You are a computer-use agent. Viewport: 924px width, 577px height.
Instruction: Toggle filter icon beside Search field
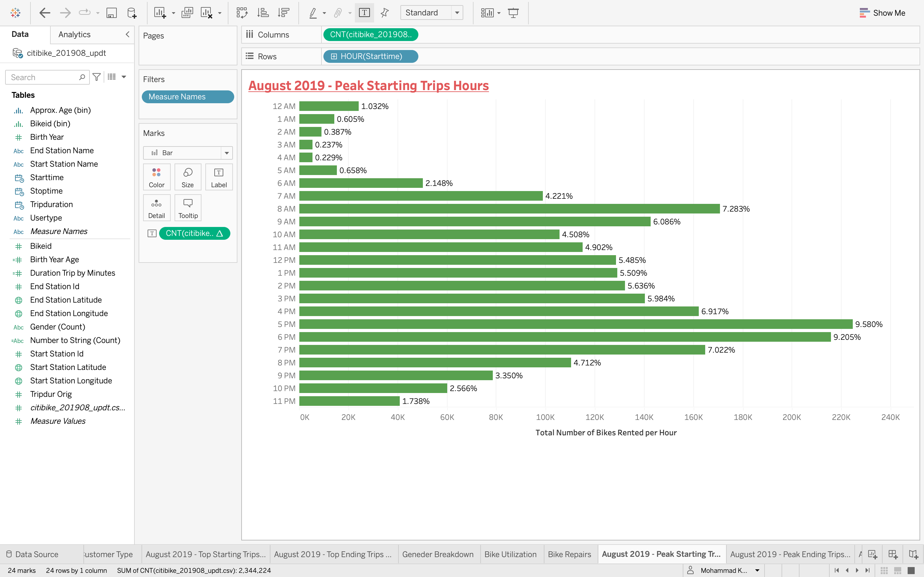point(97,77)
